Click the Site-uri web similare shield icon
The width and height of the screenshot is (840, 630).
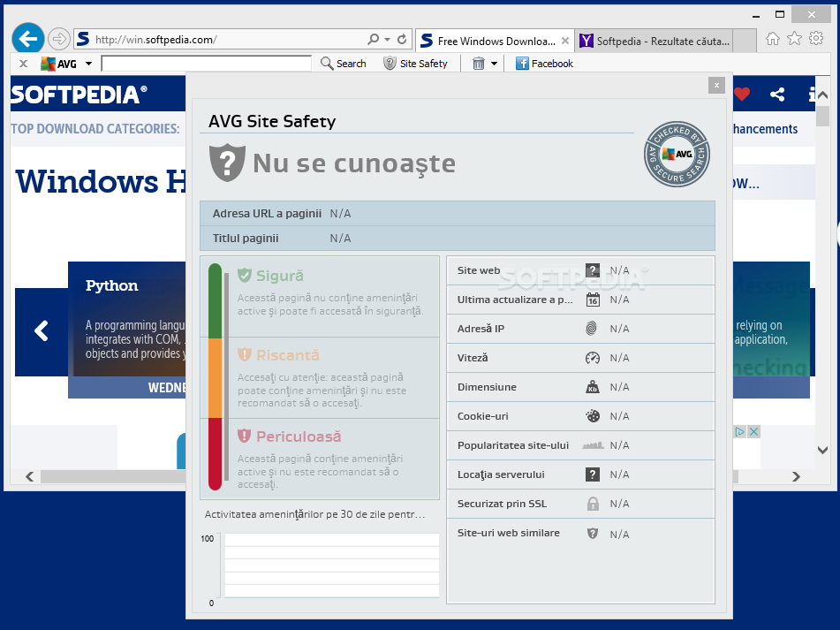pyautogui.click(x=593, y=533)
